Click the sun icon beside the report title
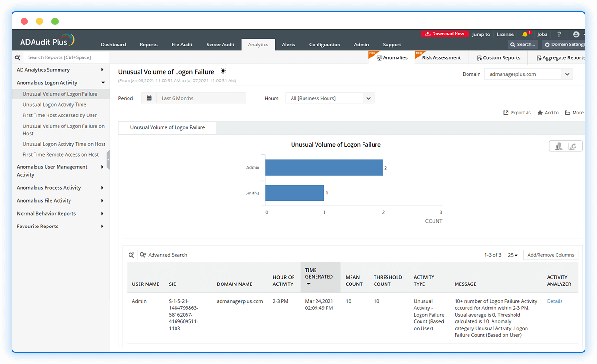 (222, 70)
